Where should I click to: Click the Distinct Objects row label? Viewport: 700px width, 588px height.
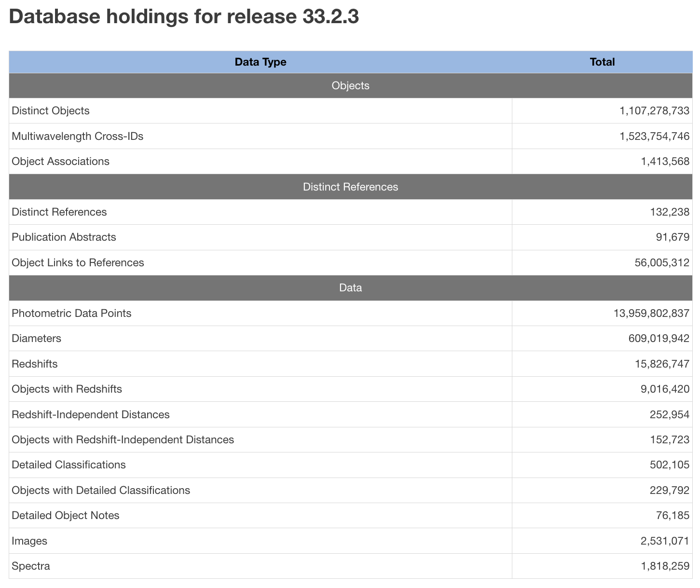click(x=51, y=111)
